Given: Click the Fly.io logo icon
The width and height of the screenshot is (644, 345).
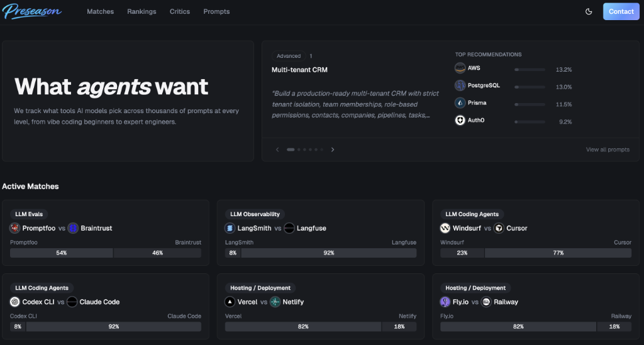Looking at the screenshot, I should 445,302.
